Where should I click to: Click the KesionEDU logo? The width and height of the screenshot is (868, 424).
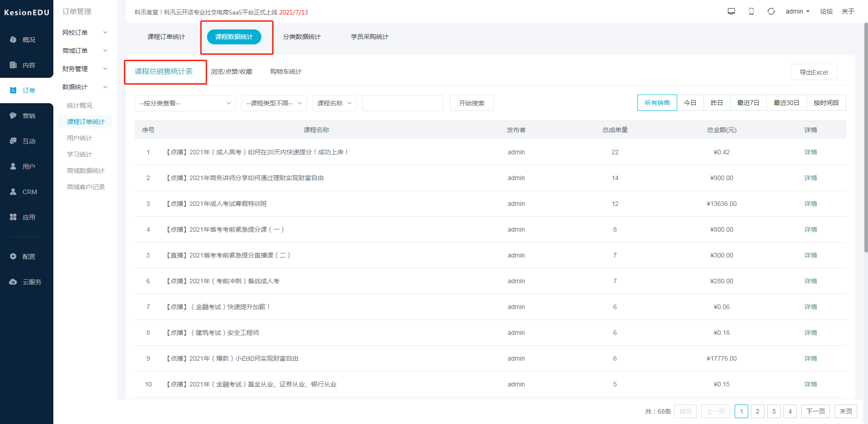click(x=27, y=13)
